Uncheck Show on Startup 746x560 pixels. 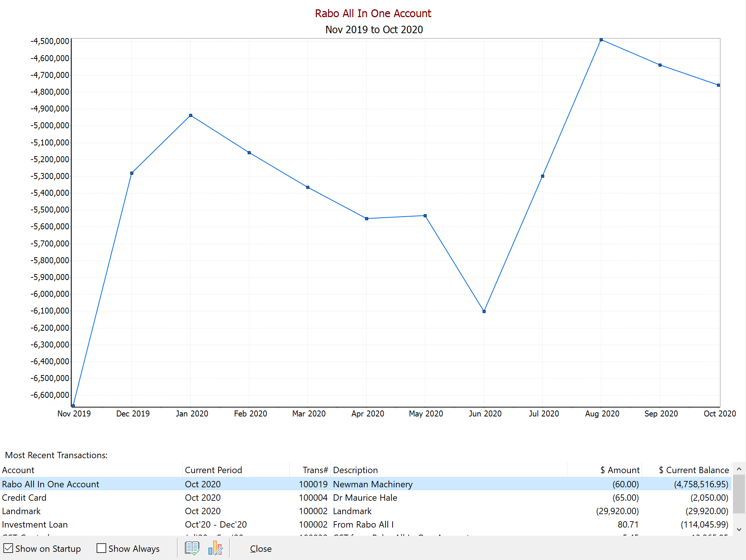8,548
